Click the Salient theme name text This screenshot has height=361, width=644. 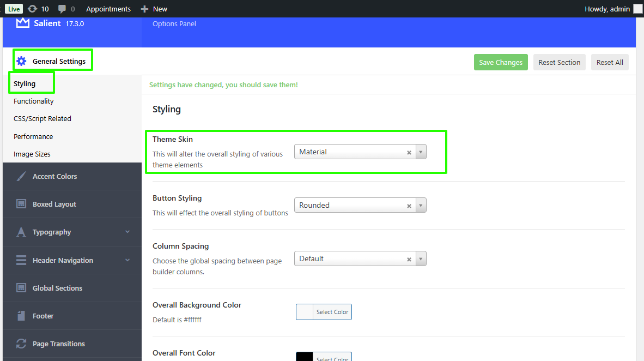tap(47, 23)
